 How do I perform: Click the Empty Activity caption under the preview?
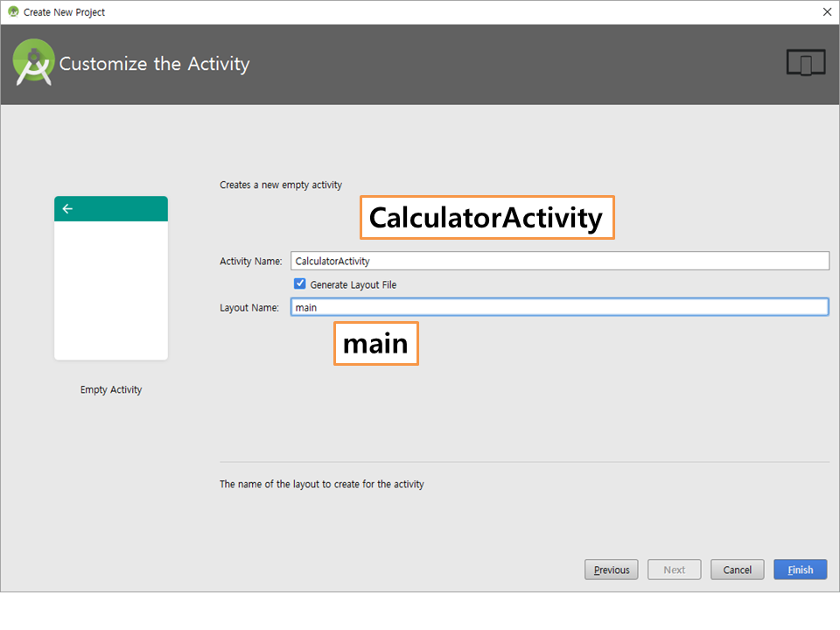(x=111, y=390)
